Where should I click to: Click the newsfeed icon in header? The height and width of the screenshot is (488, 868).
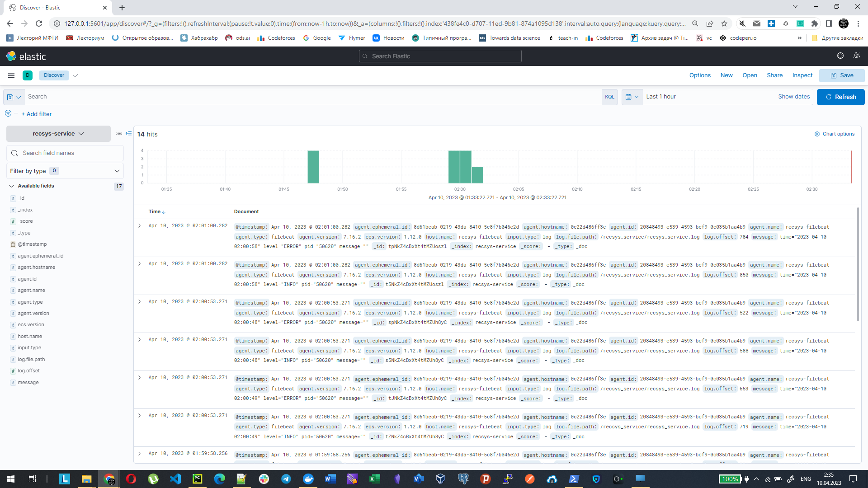856,56
